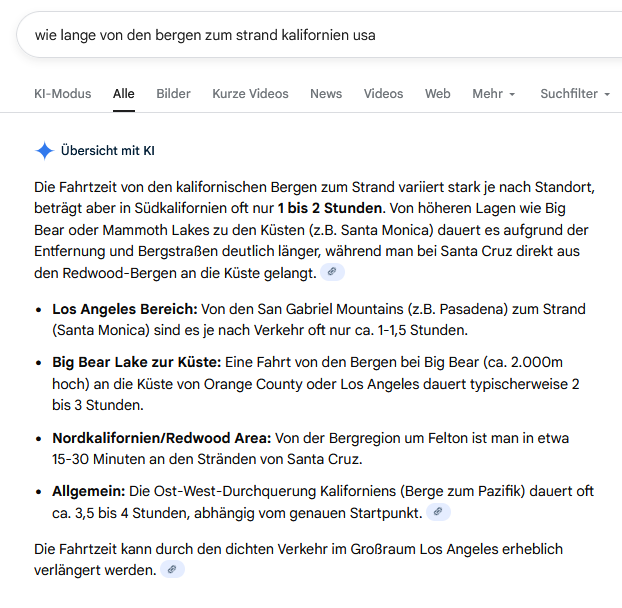
Task: Click the 'Big Bear Lake zur Küste:' bullet heading
Action: tap(137, 364)
